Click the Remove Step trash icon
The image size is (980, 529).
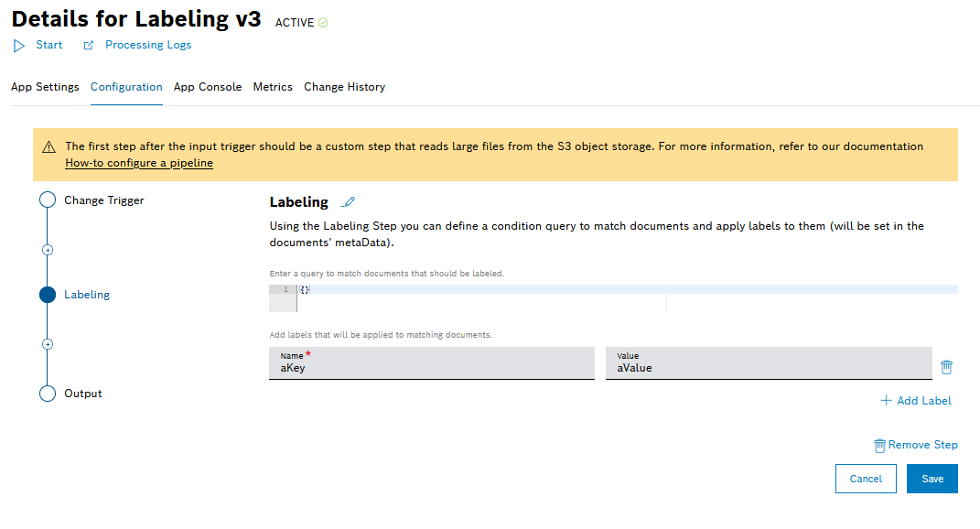879,446
